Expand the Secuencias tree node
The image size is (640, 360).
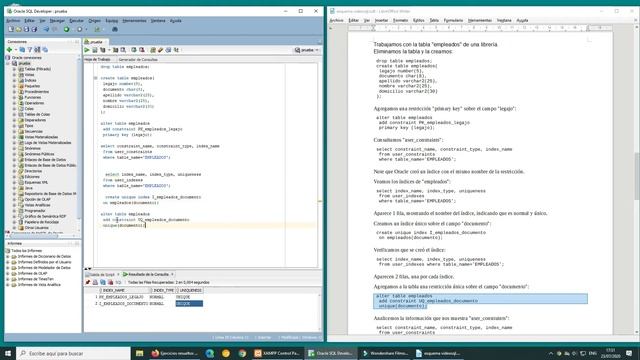[x=15, y=131]
